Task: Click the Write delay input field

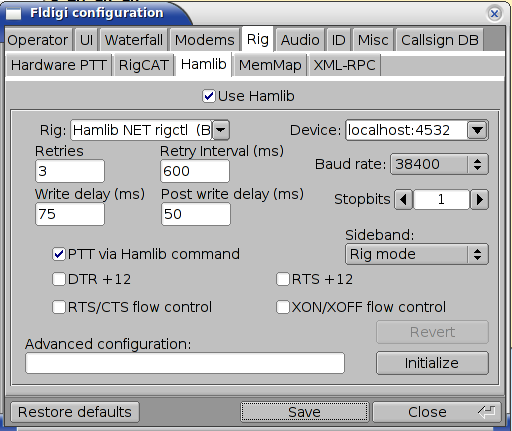Action: [x=70, y=214]
